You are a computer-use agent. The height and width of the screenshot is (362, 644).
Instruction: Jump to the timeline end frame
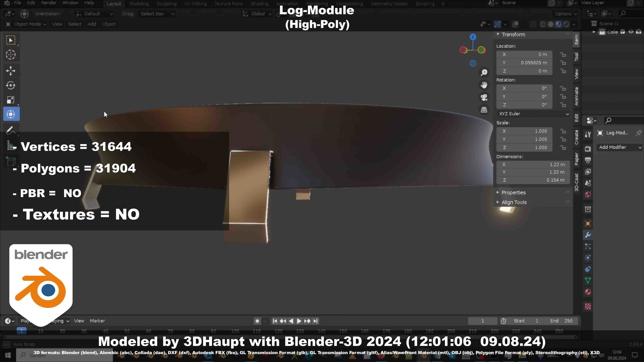(x=316, y=321)
